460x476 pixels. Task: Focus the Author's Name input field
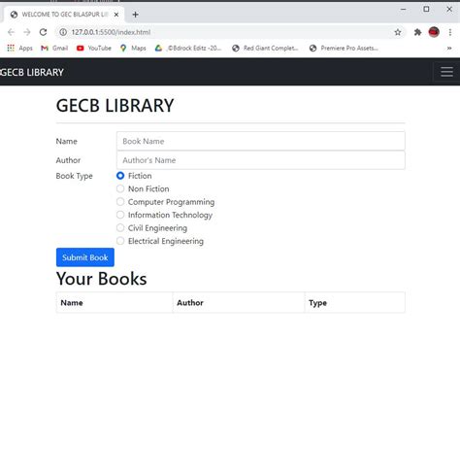[x=261, y=160]
